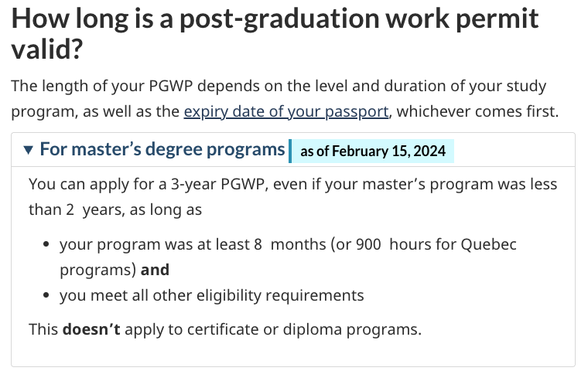Click the bold word 'and'
Image resolution: width=588 pixels, height=371 pixels.
[155, 271]
